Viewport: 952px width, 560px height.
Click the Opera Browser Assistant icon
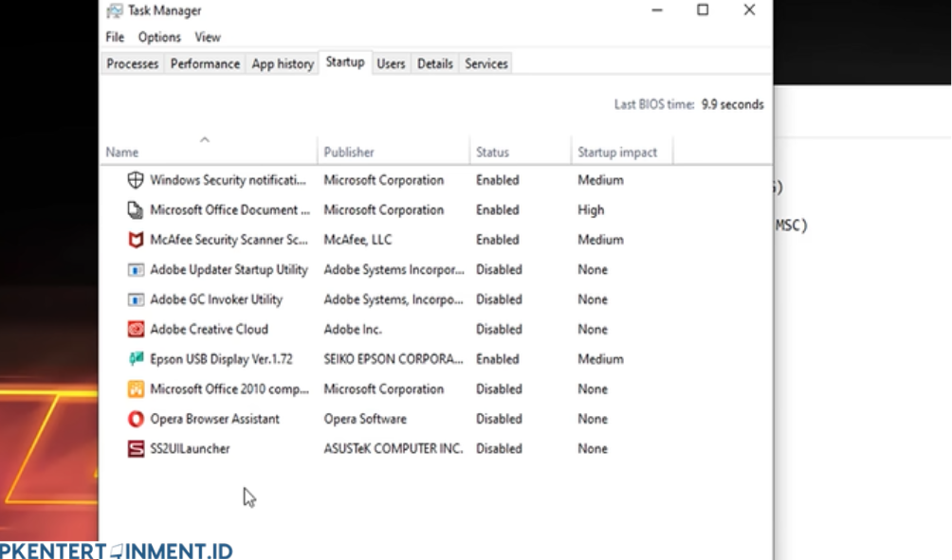[x=136, y=419]
